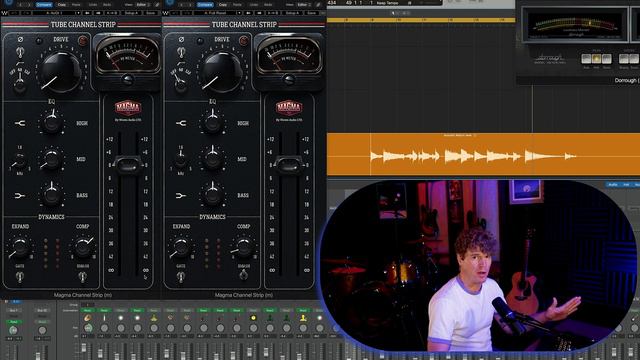Open the Editor view dropdown in left plugin header

pyautogui.click(x=142, y=5)
